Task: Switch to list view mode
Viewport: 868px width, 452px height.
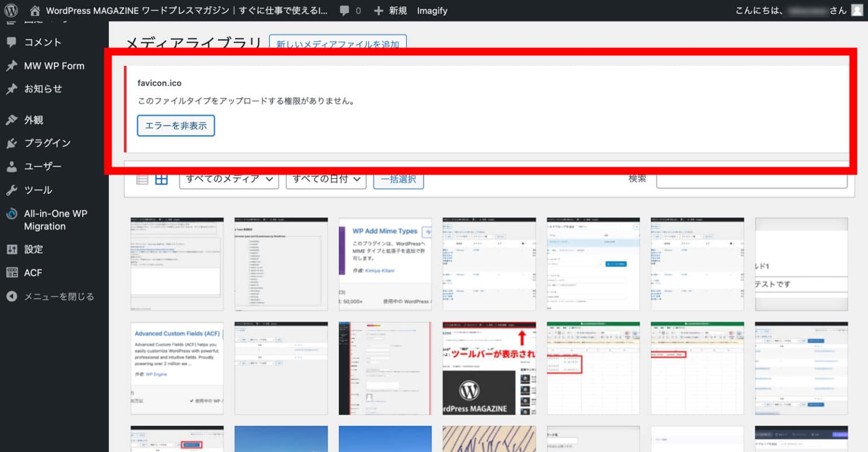Action: coord(141,178)
